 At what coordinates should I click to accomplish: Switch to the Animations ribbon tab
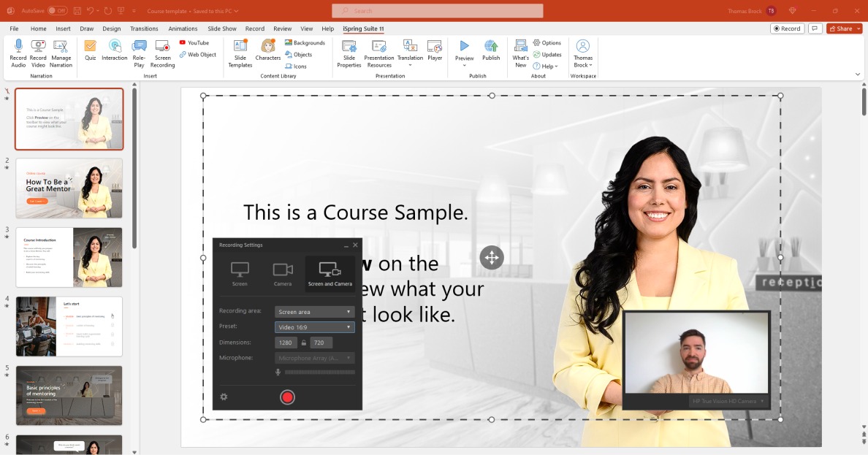(183, 28)
